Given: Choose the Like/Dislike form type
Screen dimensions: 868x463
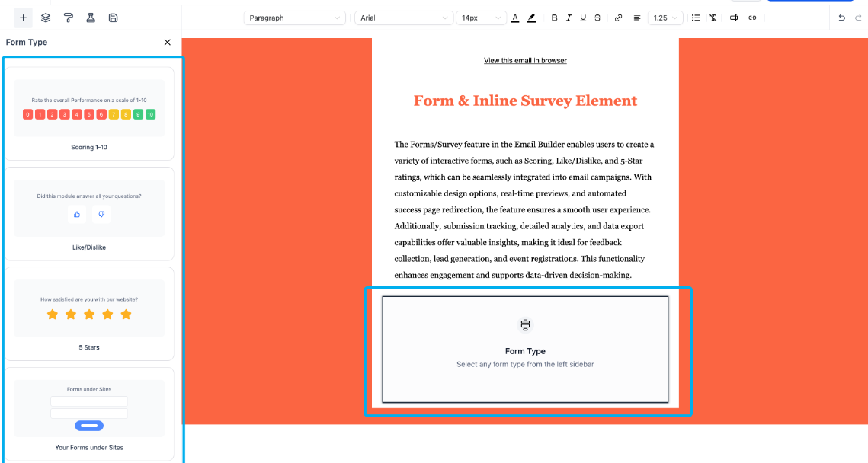Looking at the screenshot, I should click(x=89, y=214).
